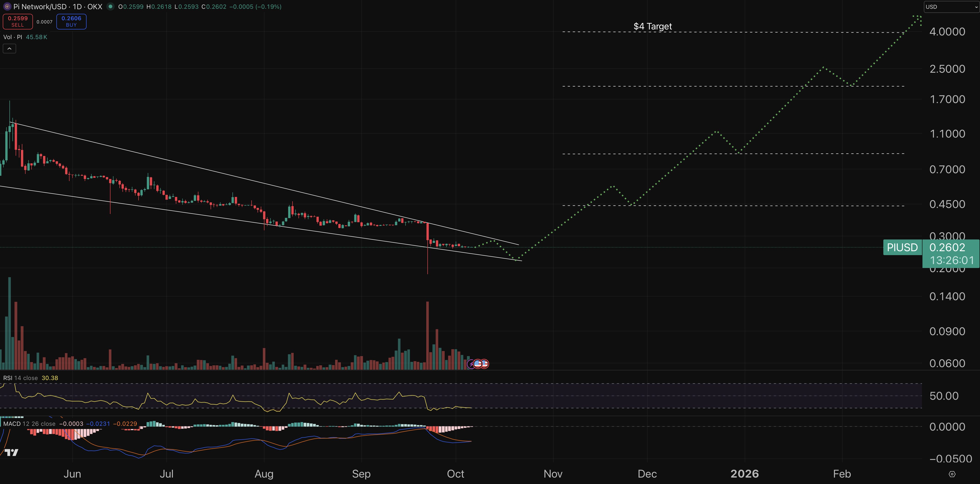Select the RSI 14 close indicator legend
This screenshot has height=484, width=980.
[x=20, y=378]
